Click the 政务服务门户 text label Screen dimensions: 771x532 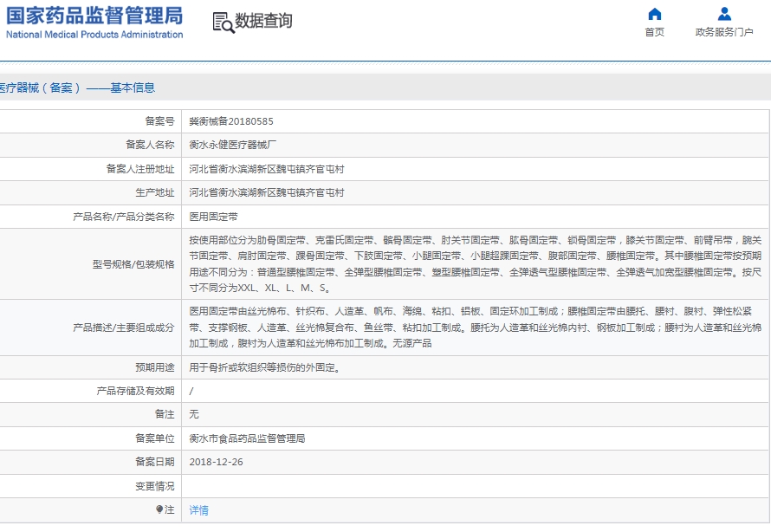(x=726, y=31)
